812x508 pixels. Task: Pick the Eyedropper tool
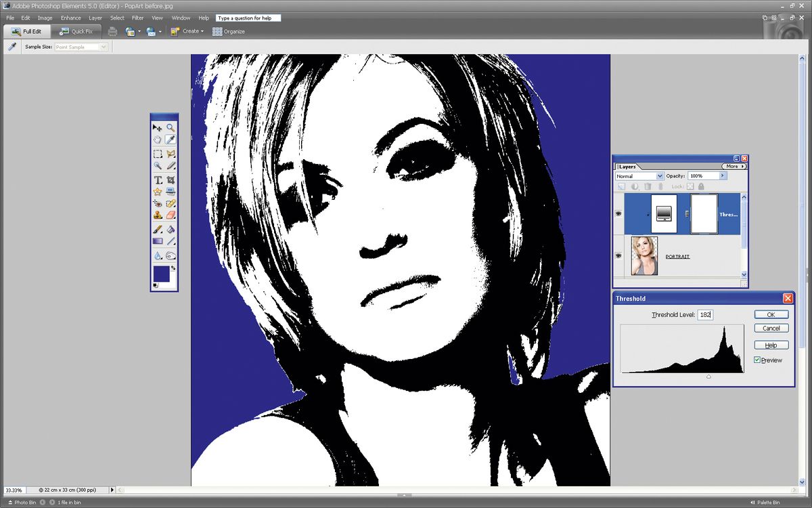point(170,140)
